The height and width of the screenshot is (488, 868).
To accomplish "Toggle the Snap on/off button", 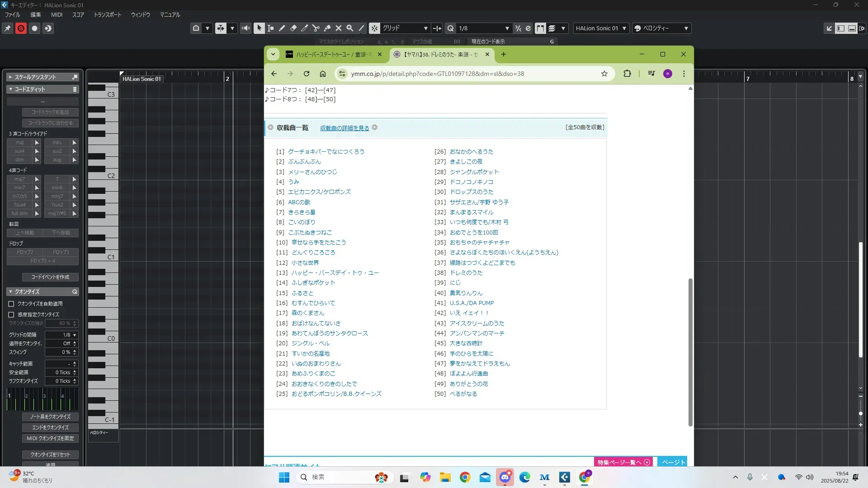I will point(375,28).
